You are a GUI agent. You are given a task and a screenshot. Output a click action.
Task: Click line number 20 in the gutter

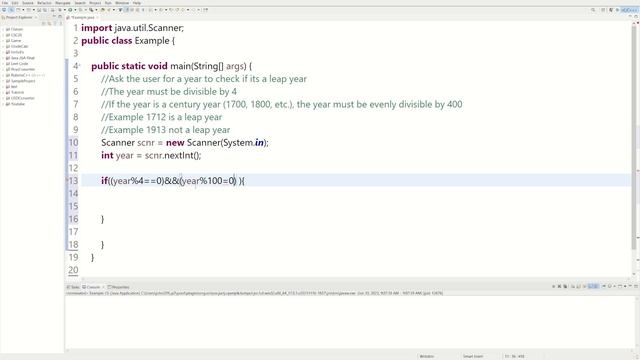click(73, 270)
